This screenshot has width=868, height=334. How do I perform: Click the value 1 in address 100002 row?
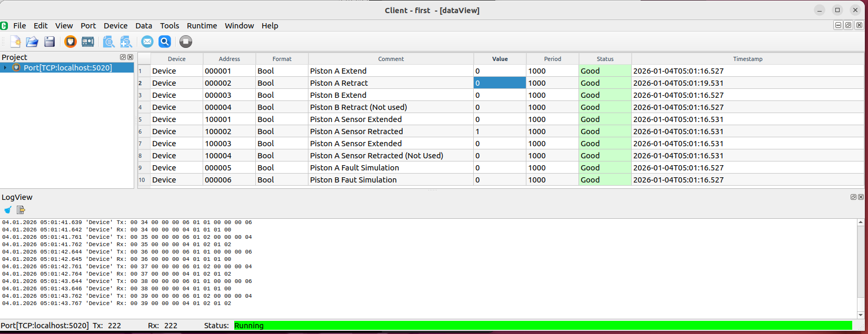500,131
